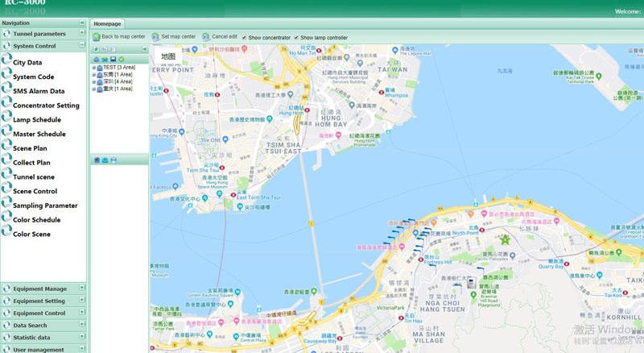
Task: Click the green checkmark icon above area tree
Action: tap(122, 59)
